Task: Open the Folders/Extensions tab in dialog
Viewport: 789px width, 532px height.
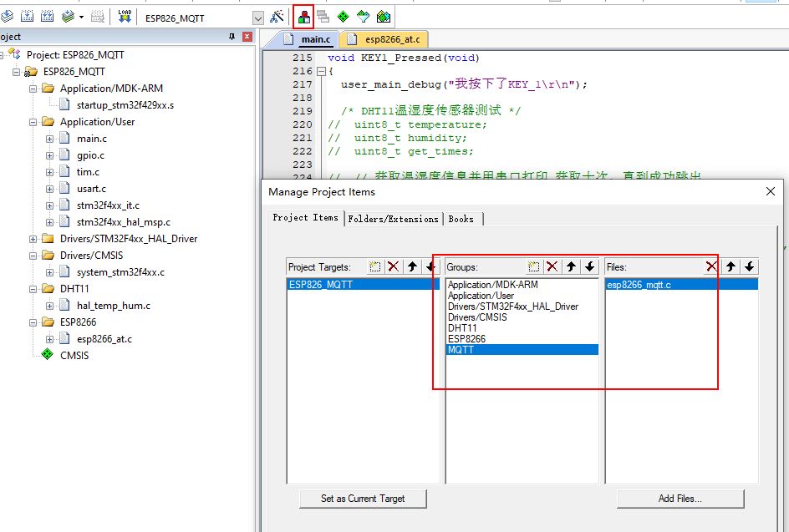Action: point(393,219)
